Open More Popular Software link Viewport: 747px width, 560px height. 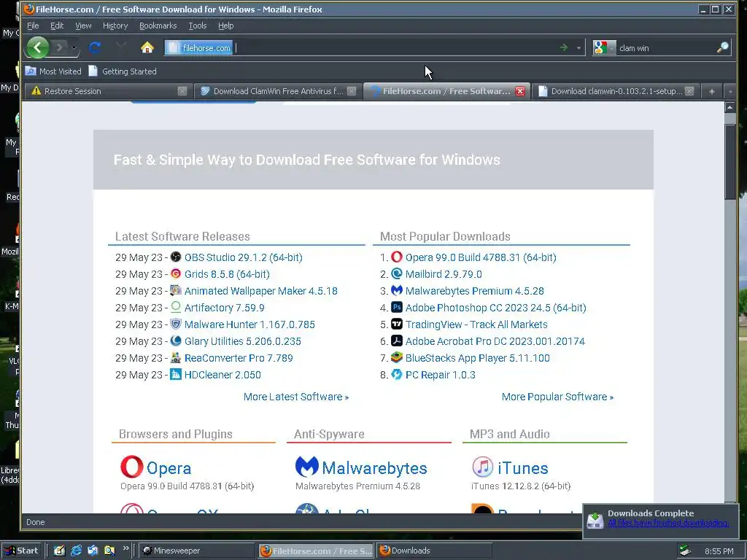pyautogui.click(x=557, y=397)
